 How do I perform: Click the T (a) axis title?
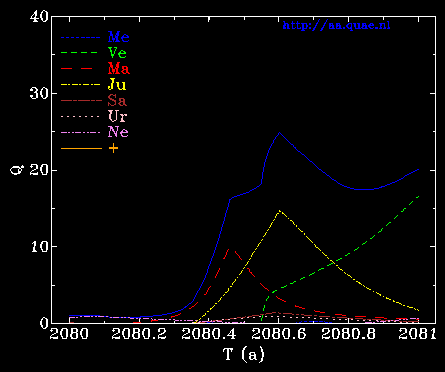(x=243, y=354)
